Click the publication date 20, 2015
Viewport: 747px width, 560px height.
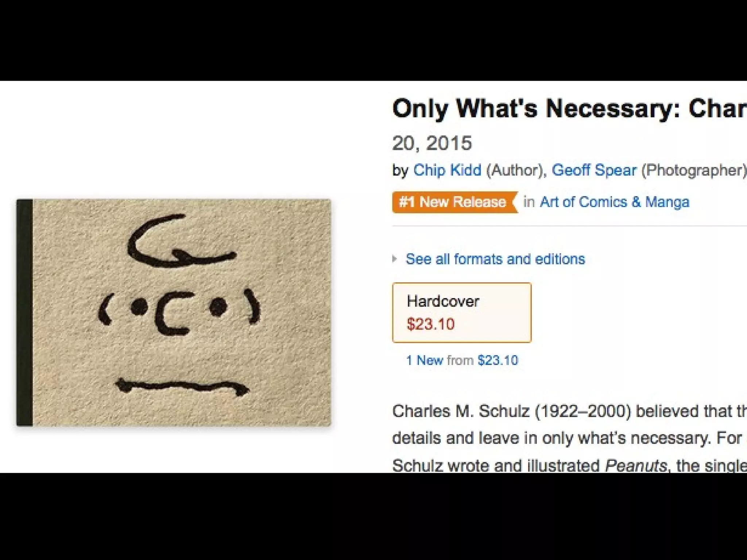coord(432,143)
